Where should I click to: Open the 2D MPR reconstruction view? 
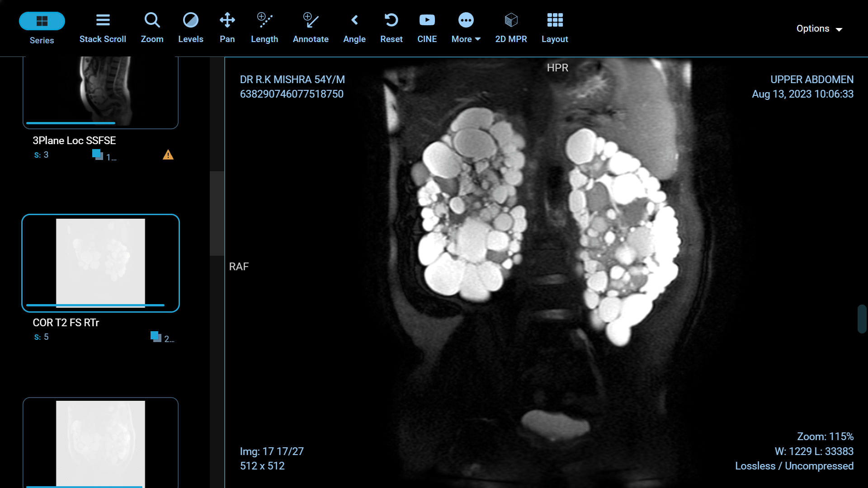[x=511, y=27]
